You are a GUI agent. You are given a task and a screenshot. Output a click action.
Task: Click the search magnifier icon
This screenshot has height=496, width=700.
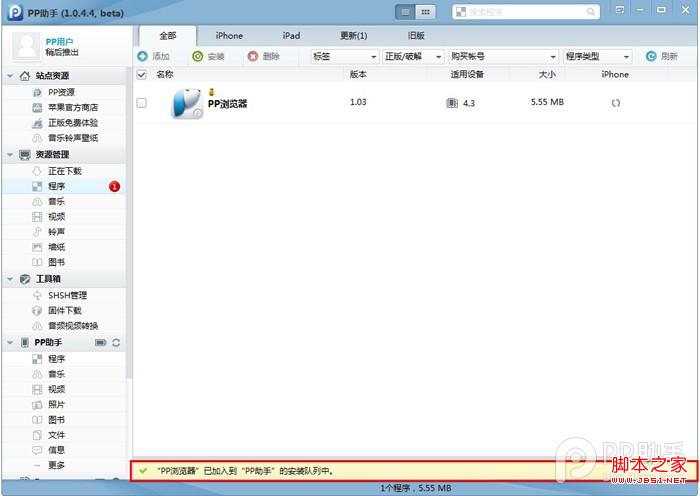[x=591, y=12]
